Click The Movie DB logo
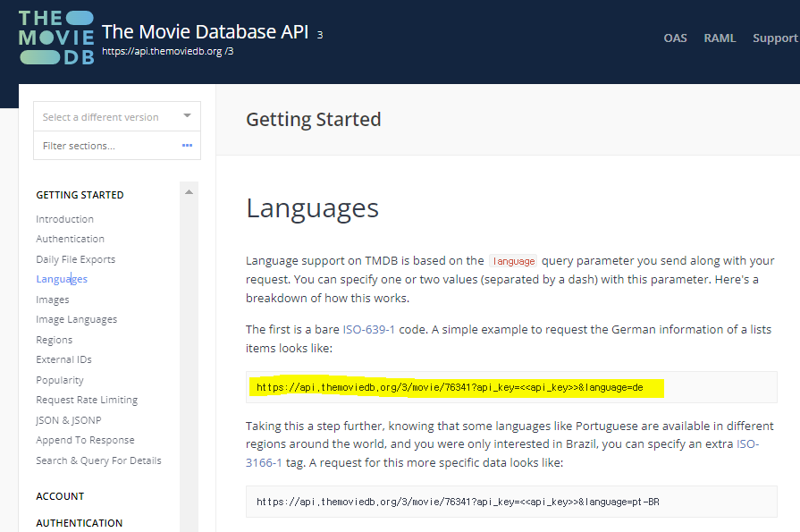800x532 pixels. tap(56, 38)
